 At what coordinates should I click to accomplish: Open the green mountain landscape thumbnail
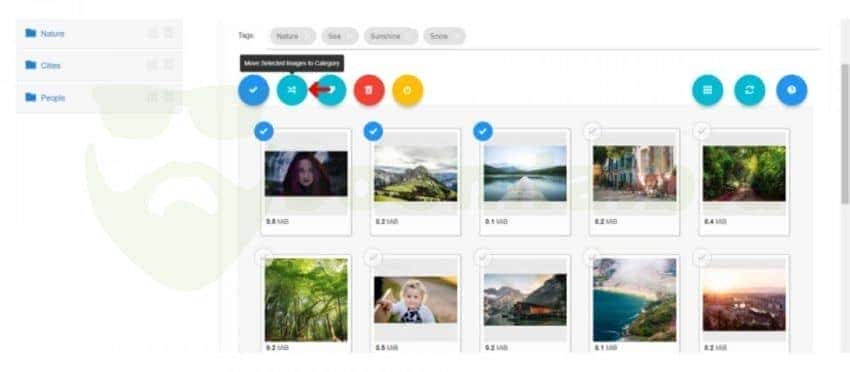416,174
